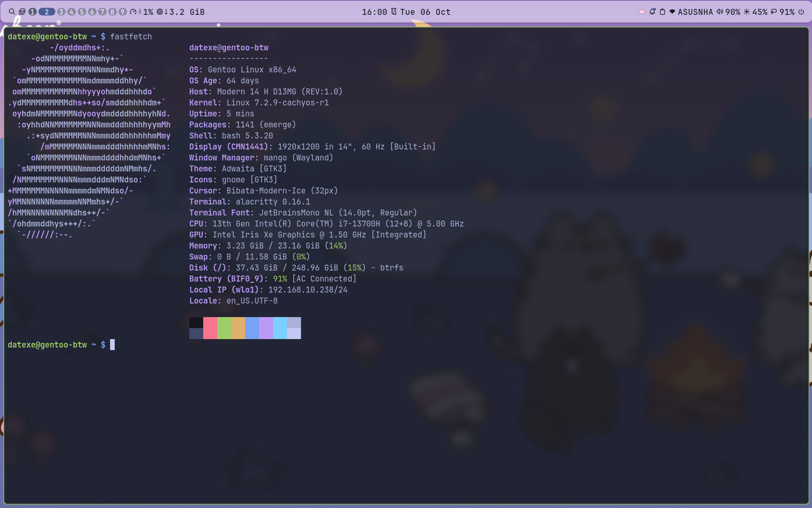Image resolution: width=812 pixels, height=508 pixels.
Task: Switch to workspace 1
Action: coord(32,12)
